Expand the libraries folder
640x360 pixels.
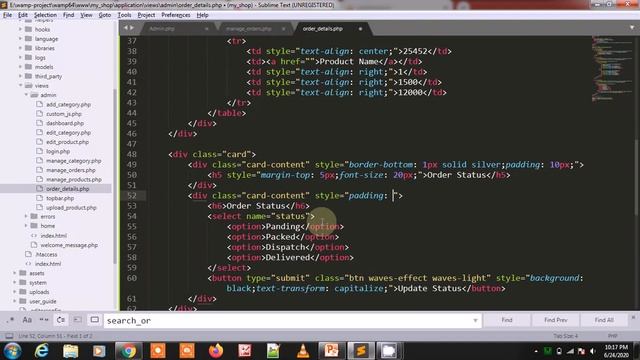(20, 48)
